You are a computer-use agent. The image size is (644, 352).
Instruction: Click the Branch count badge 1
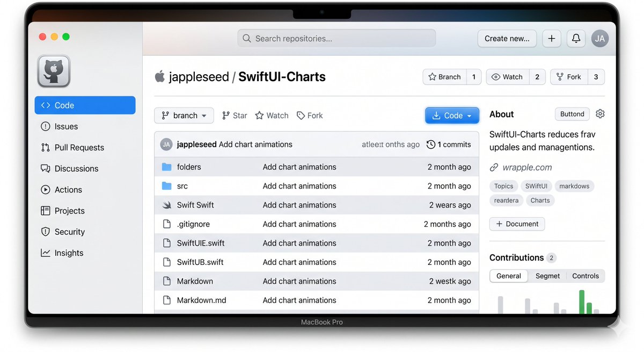474,77
